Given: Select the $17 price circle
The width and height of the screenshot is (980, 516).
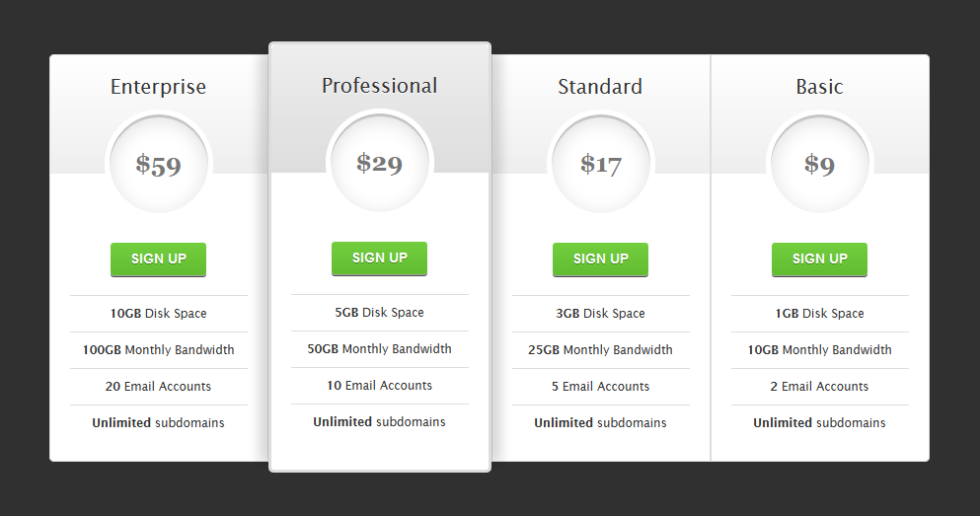Looking at the screenshot, I should [601, 164].
